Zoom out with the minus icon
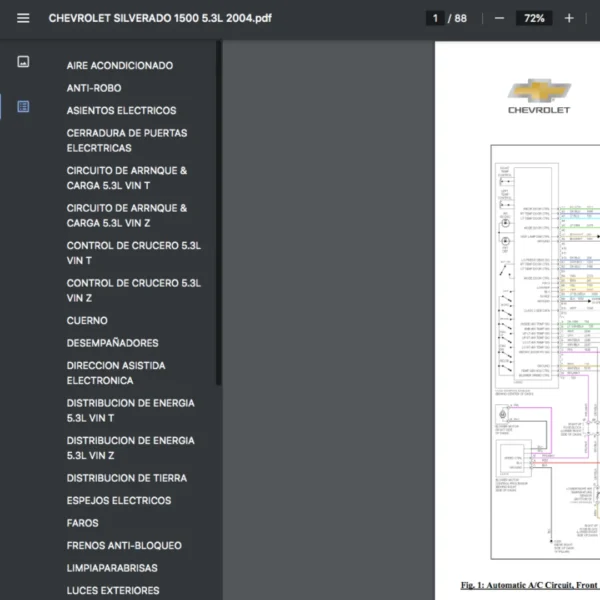600x600 pixels. [x=499, y=18]
